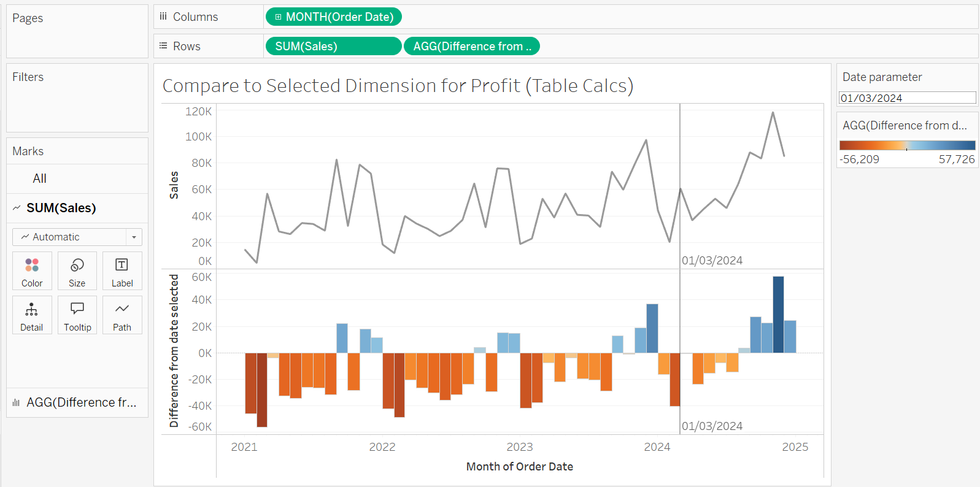Click the Columns shelf icon
Viewport: 980px width, 487px height.
pos(163,17)
